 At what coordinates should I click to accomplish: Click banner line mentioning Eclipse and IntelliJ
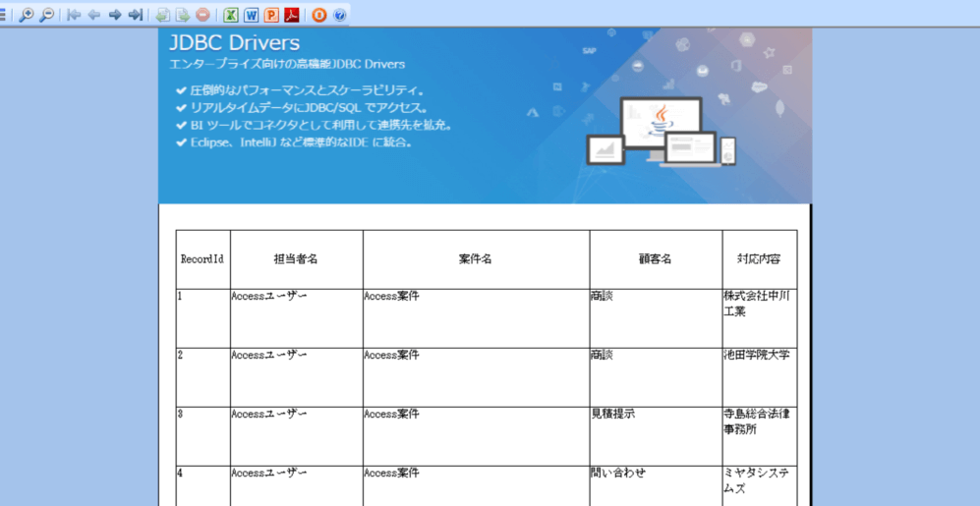pos(294,142)
